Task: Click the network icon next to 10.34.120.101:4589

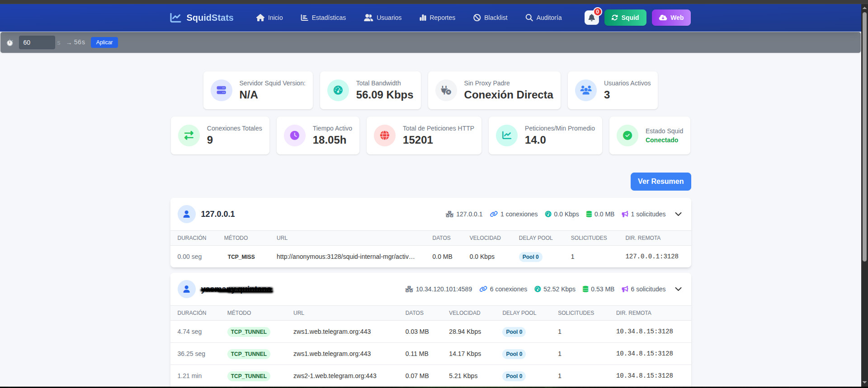Action: pyautogui.click(x=409, y=289)
